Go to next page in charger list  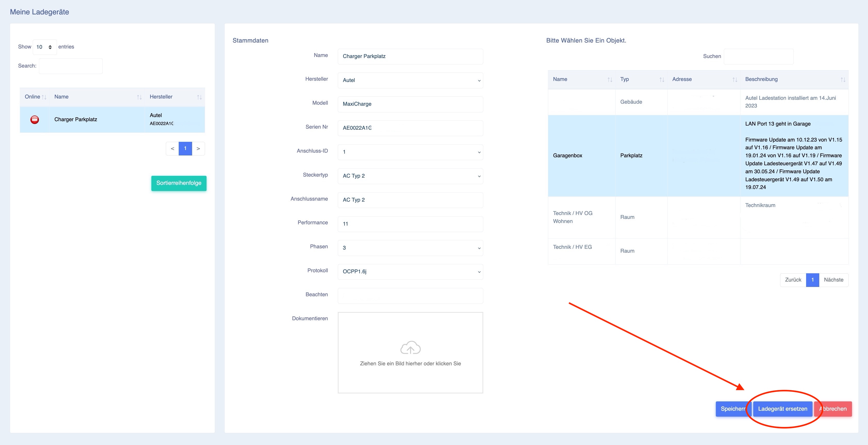pos(198,149)
